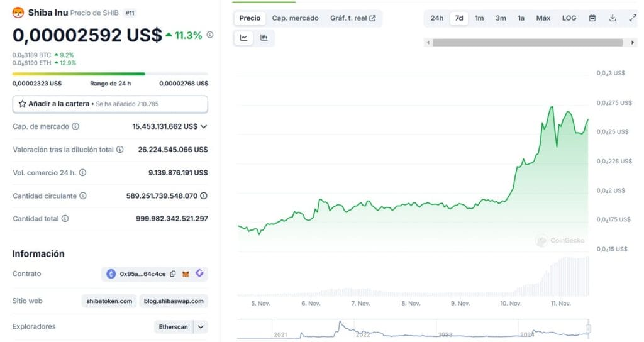Select the Cap. mercado chart tab
644x342 pixels.
[x=296, y=18]
